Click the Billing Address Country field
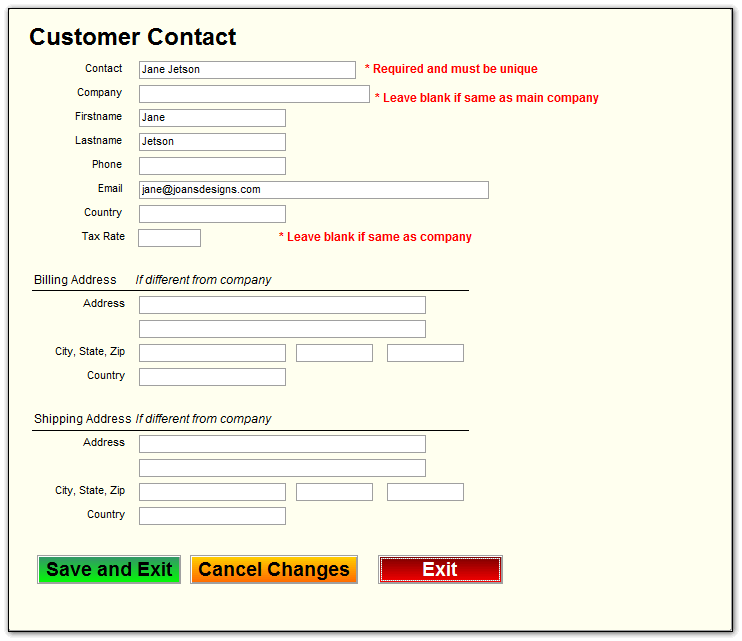Viewport: 742px width, 641px height. tap(212, 377)
